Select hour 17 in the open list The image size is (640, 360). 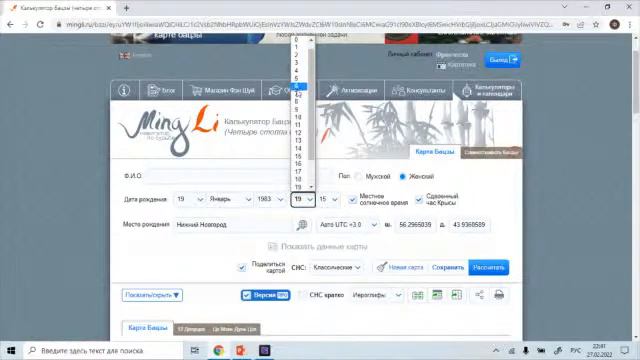tap(299, 171)
